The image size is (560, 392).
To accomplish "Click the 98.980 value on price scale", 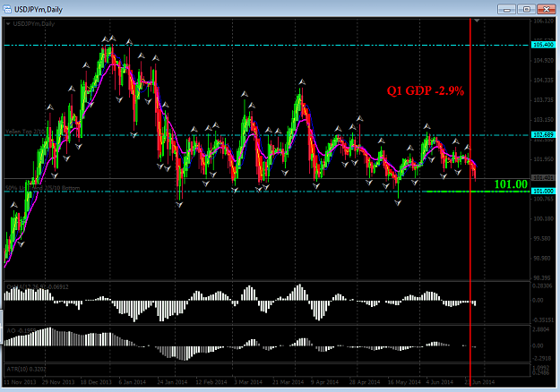I will coord(543,258).
